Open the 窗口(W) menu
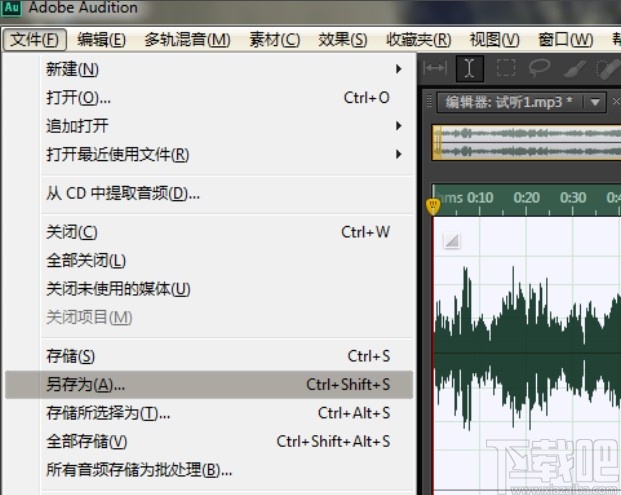This screenshot has width=621, height=495. click(566, 40)
